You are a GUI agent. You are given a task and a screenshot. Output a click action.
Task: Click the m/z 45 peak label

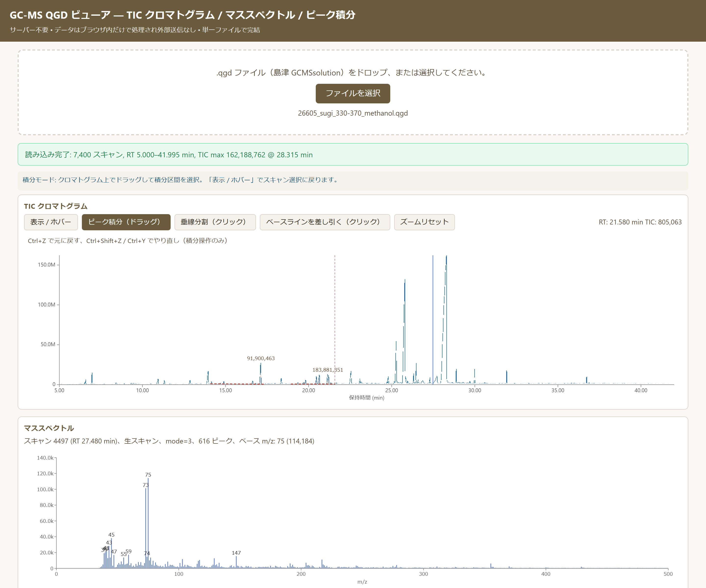[111, 535]
